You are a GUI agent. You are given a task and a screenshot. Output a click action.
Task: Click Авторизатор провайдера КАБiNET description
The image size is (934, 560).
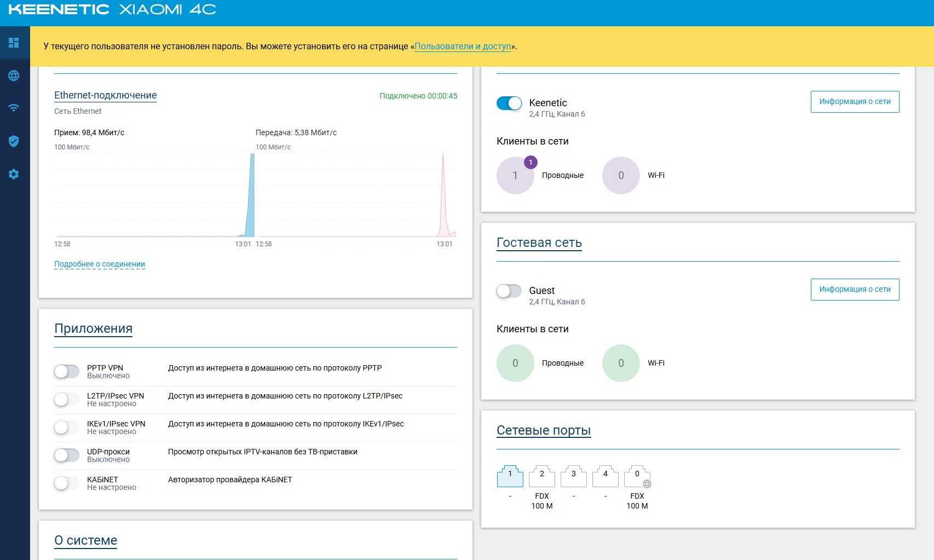[x=230, y=480]
